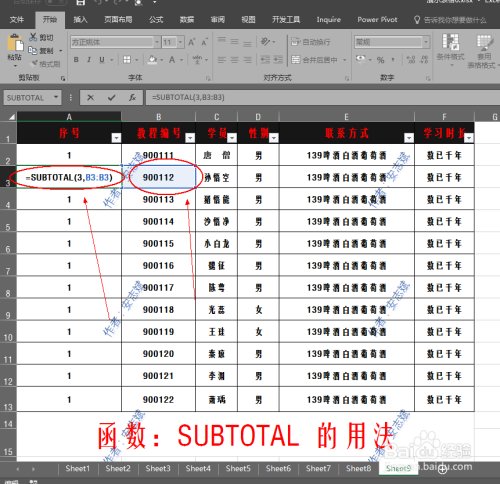Click the decrease decimal places icon

tap(424, 60)
